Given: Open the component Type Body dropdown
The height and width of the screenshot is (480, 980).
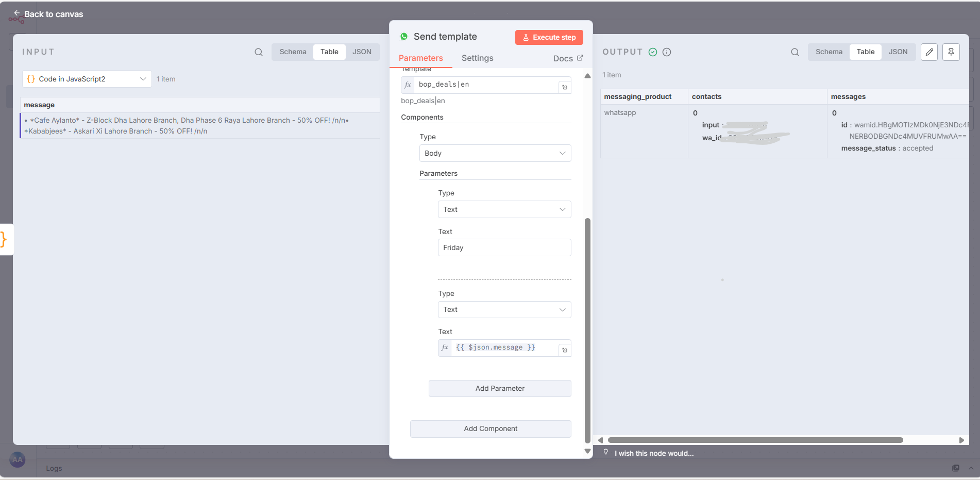Looking at the screenshot, I should click(495, 153).
